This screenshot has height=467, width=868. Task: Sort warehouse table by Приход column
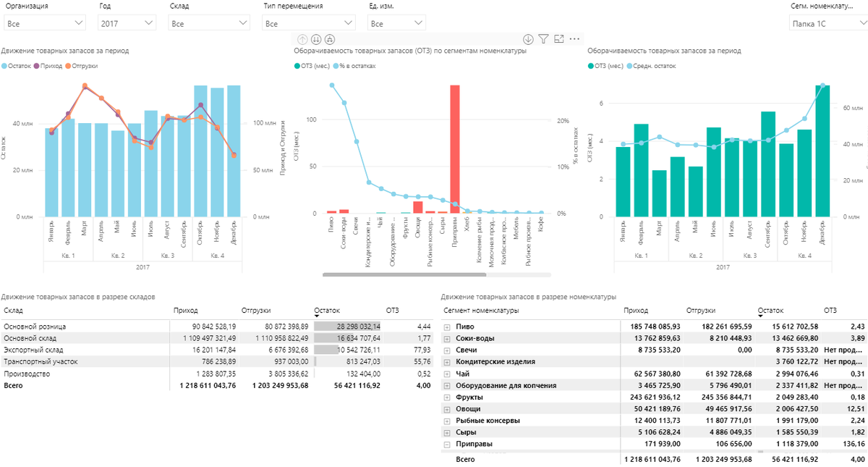[x=186, y=311]
